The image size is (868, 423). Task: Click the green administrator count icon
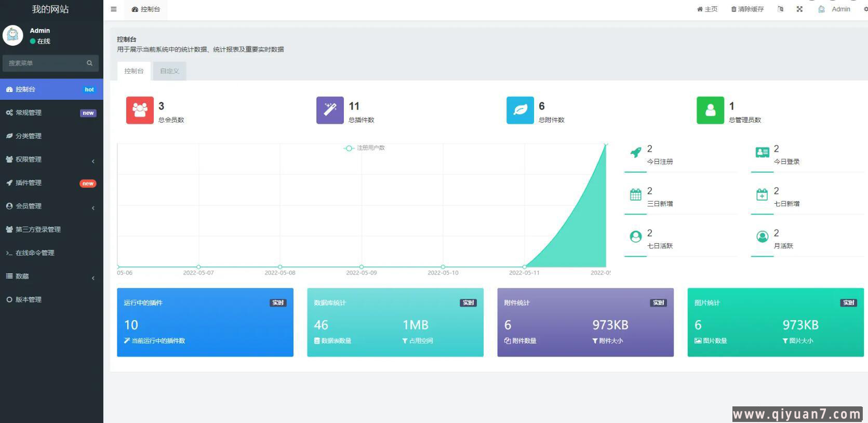[x=710, y=110]
